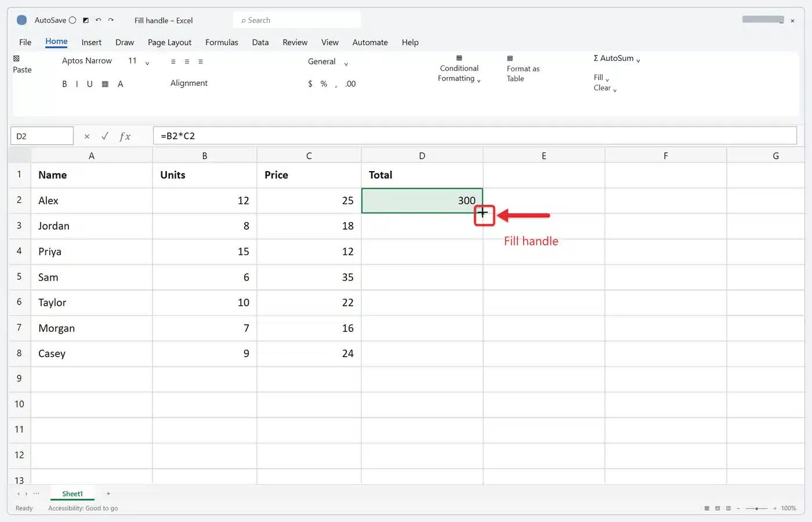Click the Name Box showing D2
This screenshot has height=522, width=812.
point(42,136)
